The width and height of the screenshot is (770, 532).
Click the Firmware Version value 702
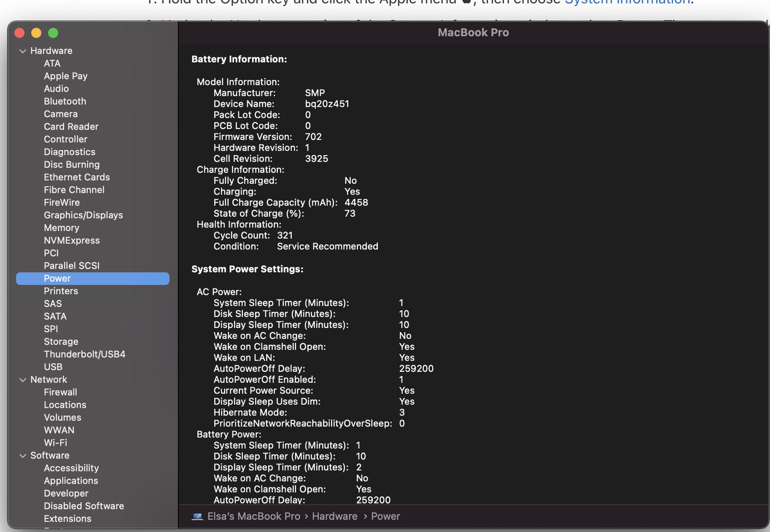pos(313,137)
